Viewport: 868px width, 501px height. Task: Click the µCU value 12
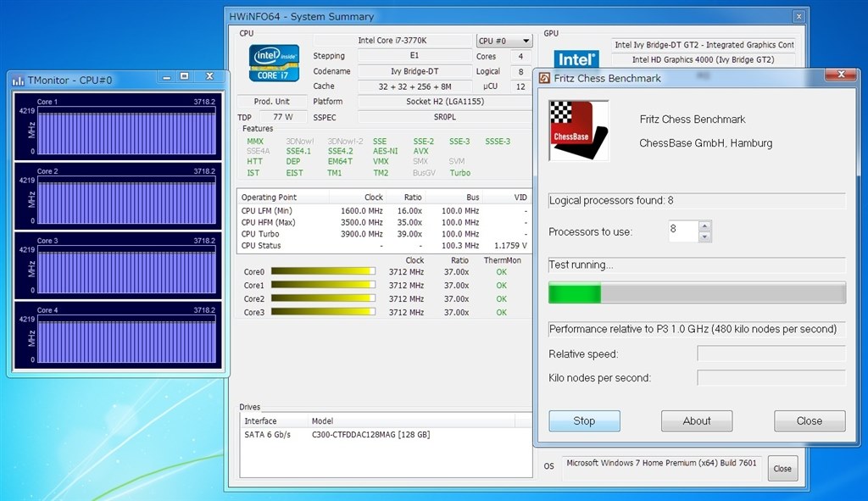click(x=520, y=86)
